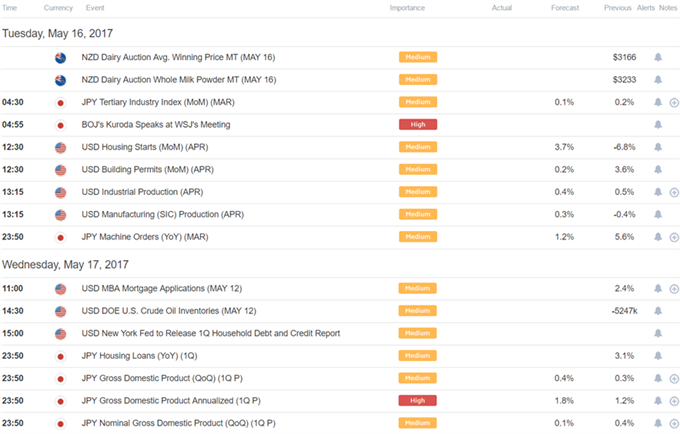Click New Zealand flag for Whole Milk Powder

(60, 80)
